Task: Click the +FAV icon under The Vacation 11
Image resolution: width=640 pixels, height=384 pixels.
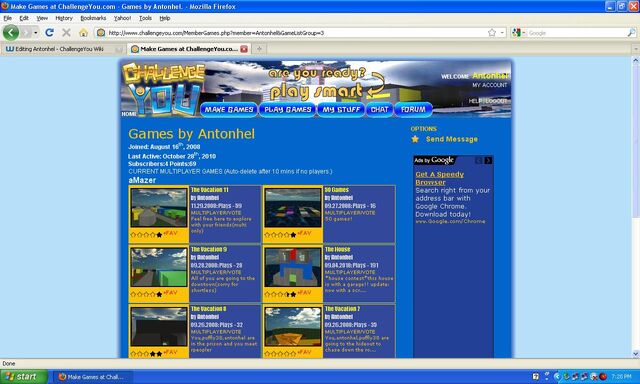Action: pyautogui.click(x=171, y=233)
